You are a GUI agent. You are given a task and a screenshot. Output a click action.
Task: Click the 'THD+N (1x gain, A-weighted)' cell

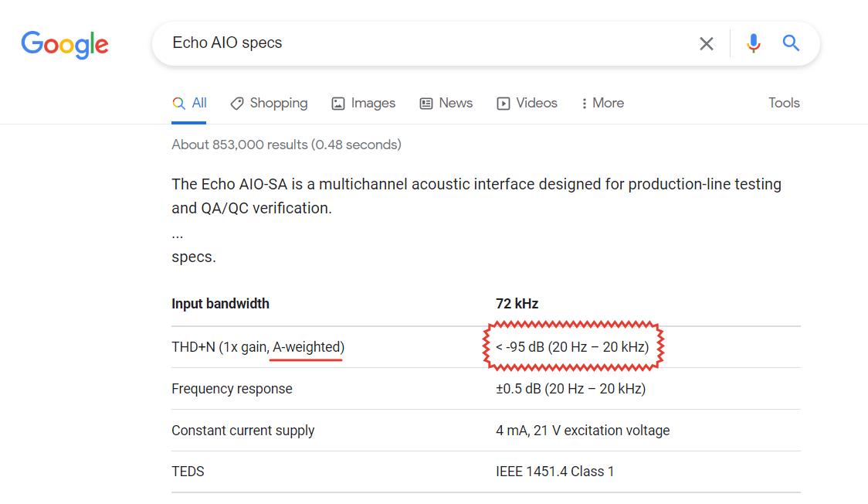(258, 347)
